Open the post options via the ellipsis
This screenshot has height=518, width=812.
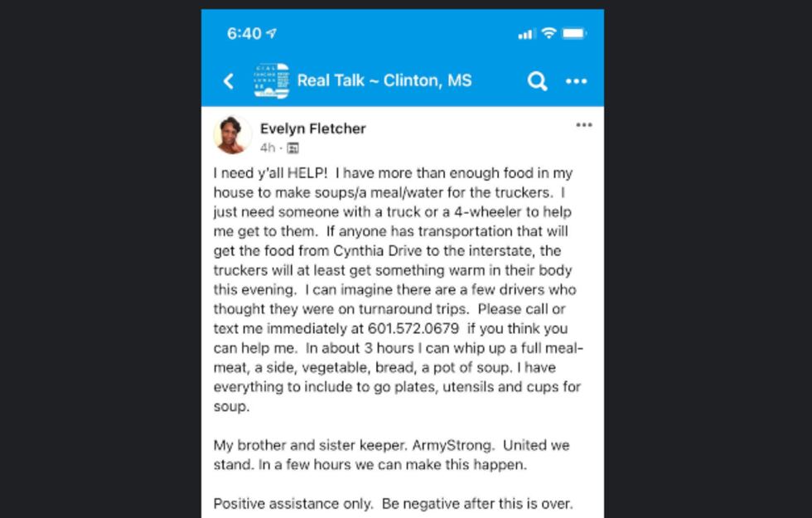[584, 125]
